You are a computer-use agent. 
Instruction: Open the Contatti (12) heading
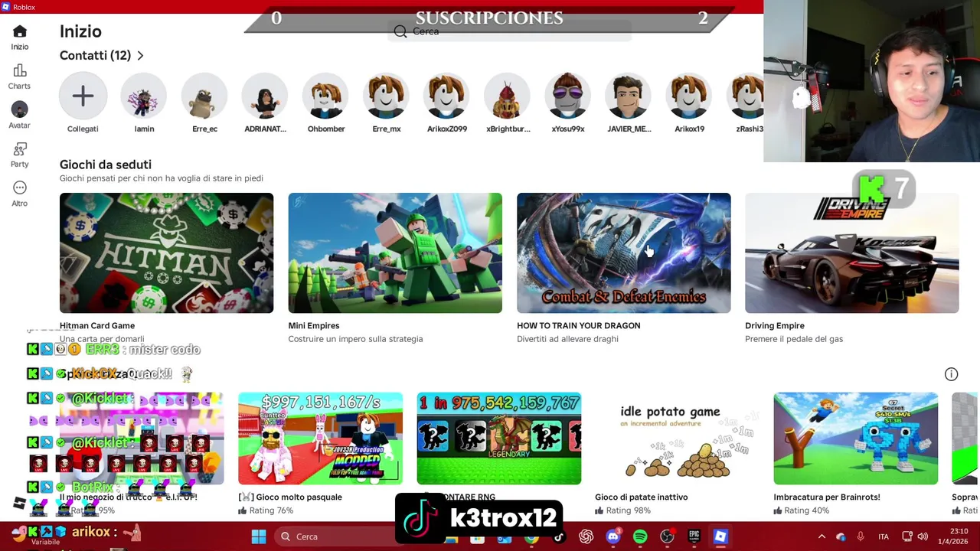coord(95,56)
